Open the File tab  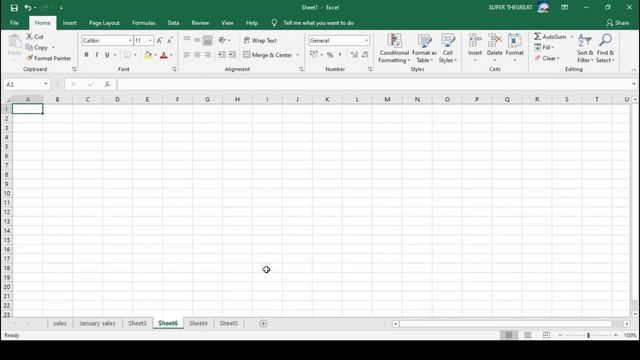14,23
